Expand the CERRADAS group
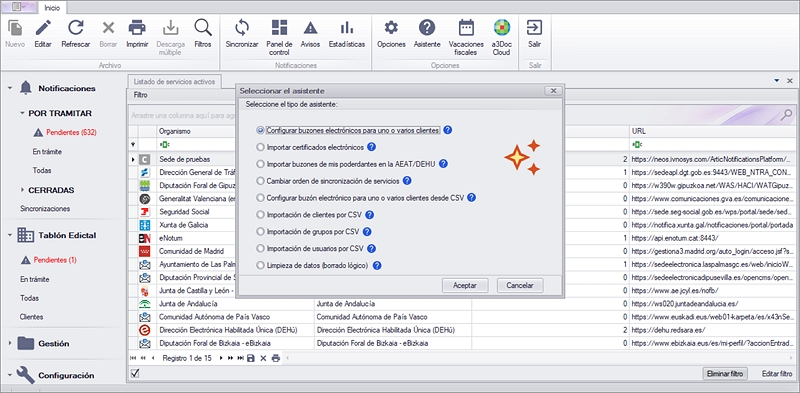The image size is (800, 393). pos(22,190)
